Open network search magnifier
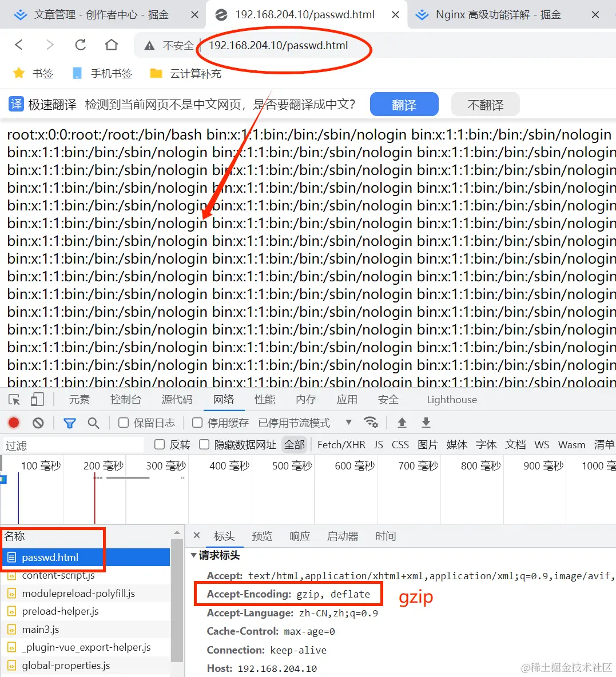The image size is (616, 677). [94, 423]
